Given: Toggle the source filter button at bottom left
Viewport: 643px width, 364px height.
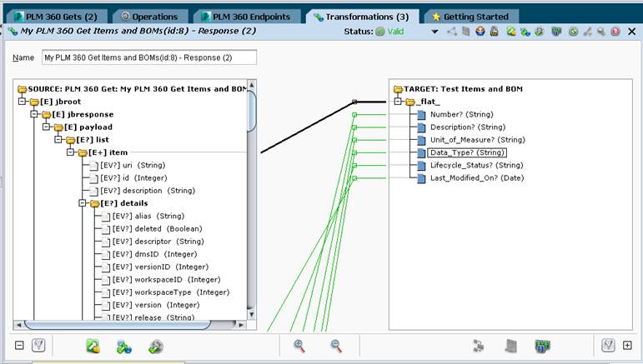Looking at the screenshot, I should (x=38, y=345).
